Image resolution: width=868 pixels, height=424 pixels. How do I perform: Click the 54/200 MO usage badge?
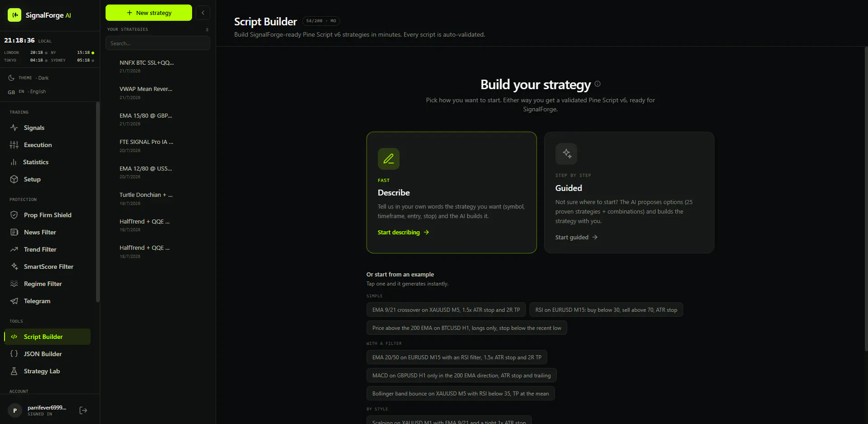pos(321,21)
